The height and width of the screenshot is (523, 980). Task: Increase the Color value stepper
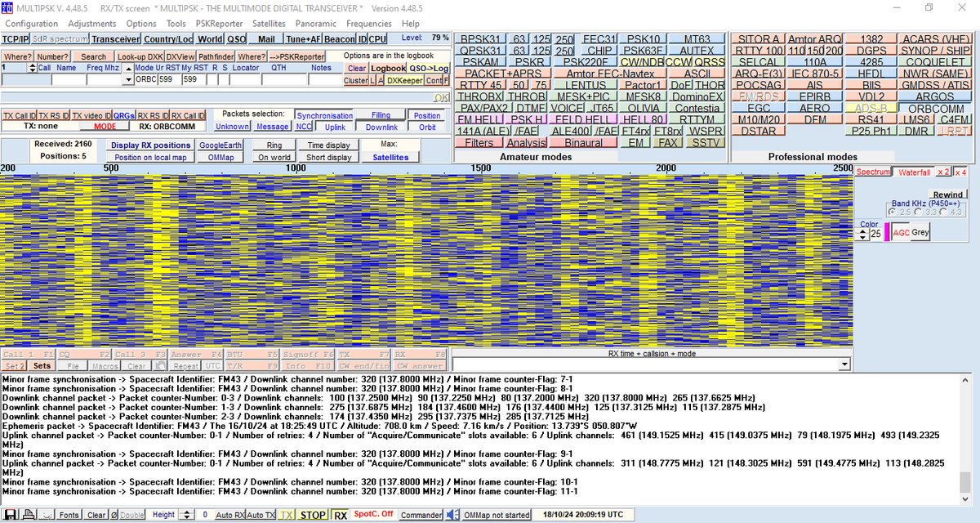point(864,231)
